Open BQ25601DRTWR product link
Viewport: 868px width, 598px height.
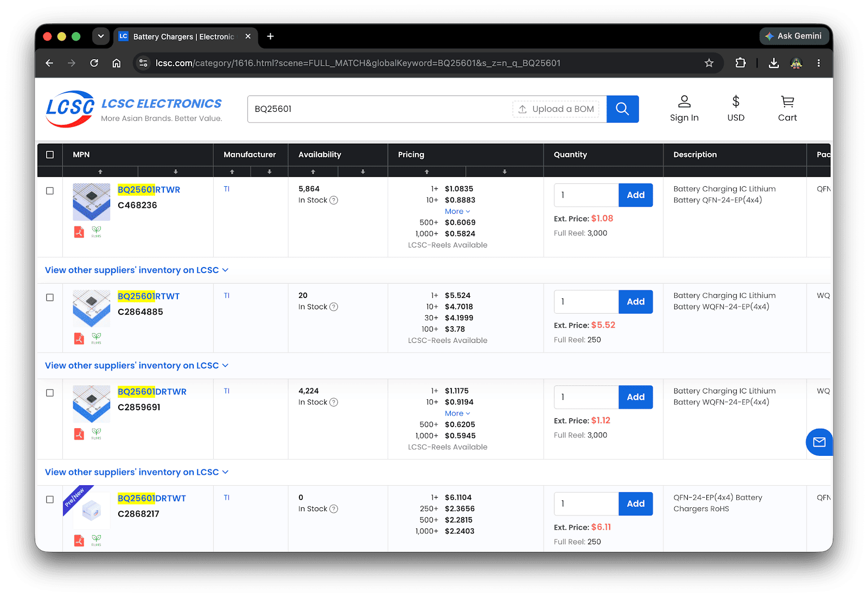click(152, 392)
